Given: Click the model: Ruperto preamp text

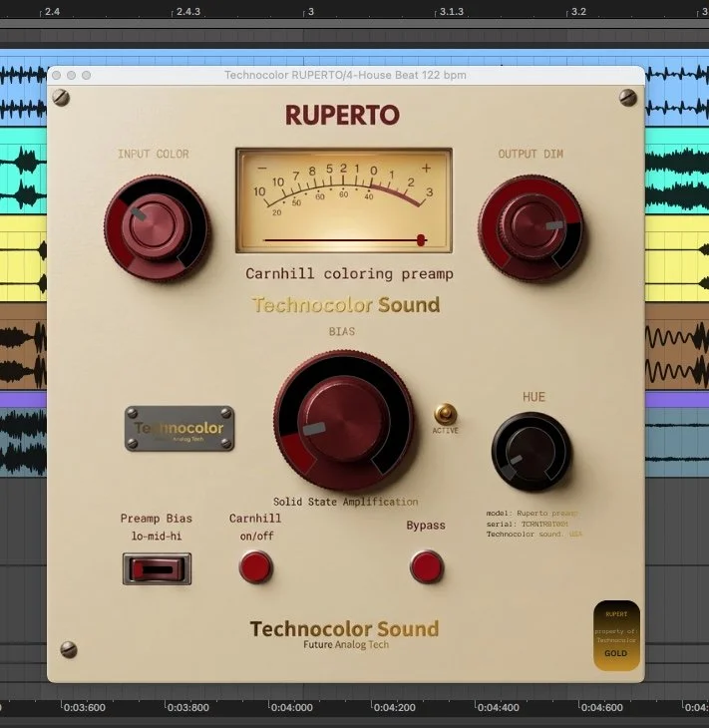Looking at the screenshot, I should tap(532, 513).
